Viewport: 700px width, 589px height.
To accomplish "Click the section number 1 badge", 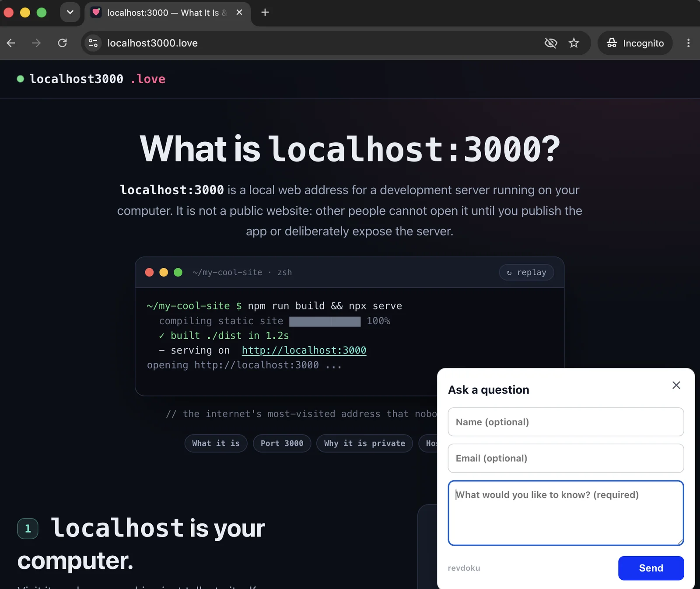I will tap(28, 529).
